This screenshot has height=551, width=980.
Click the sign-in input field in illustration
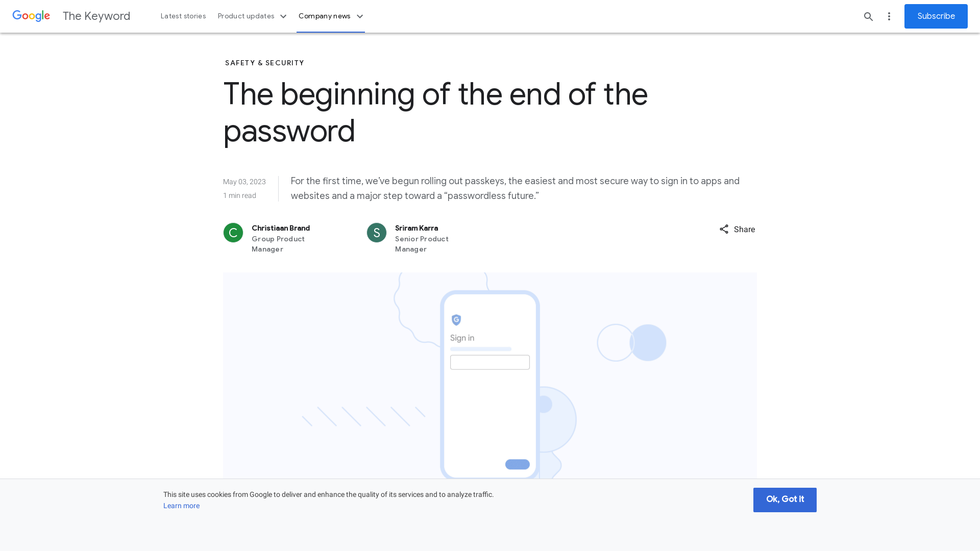coord(489,363)
